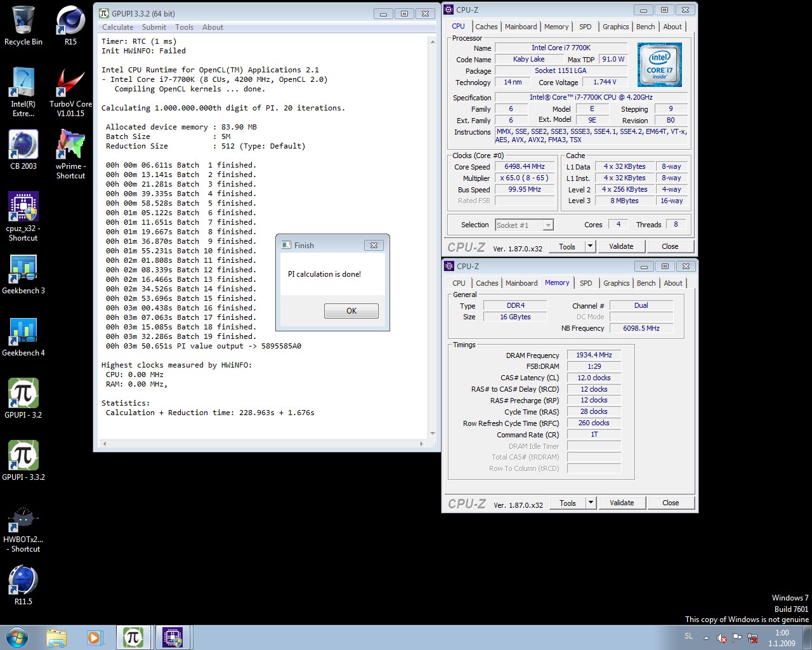This screenshot has width=812, height=650.
Task: Open Graphics tab in top CPU-Z
Action: (x=616, y=27)
